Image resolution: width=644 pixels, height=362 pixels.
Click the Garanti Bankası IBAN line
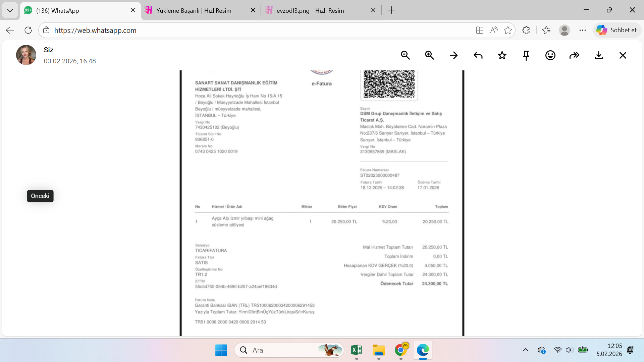[x=255, y=305]
